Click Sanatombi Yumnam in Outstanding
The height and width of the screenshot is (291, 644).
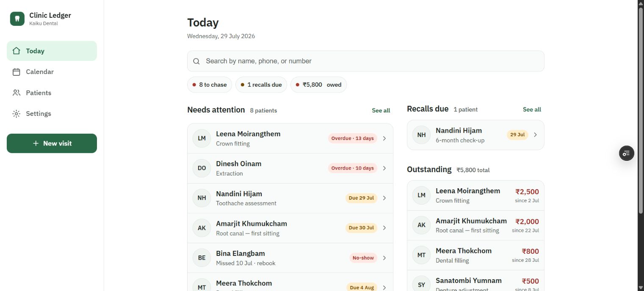point(469,280)
